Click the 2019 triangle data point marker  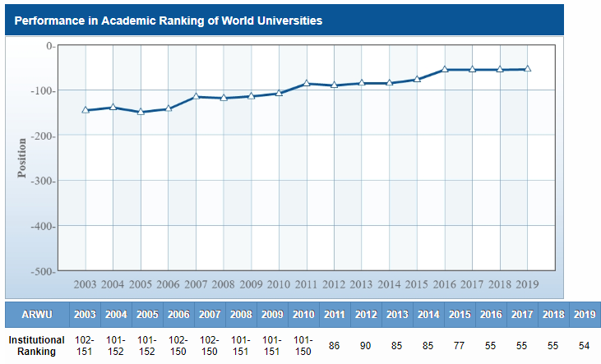pyautogui.click(x=527, y=69)
